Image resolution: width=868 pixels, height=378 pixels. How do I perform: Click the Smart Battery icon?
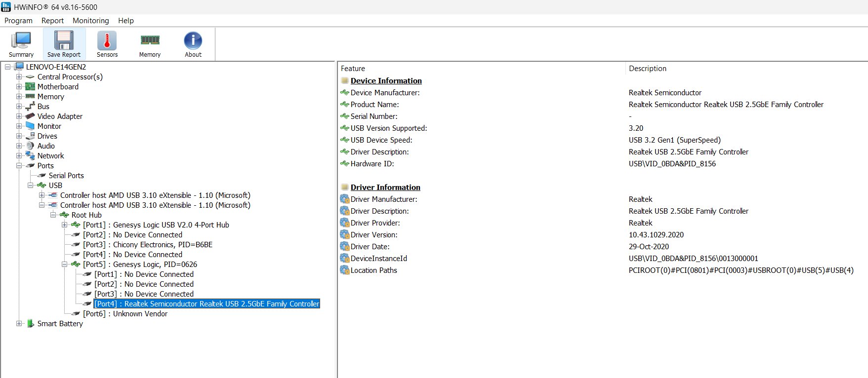[x=30, y=324]
